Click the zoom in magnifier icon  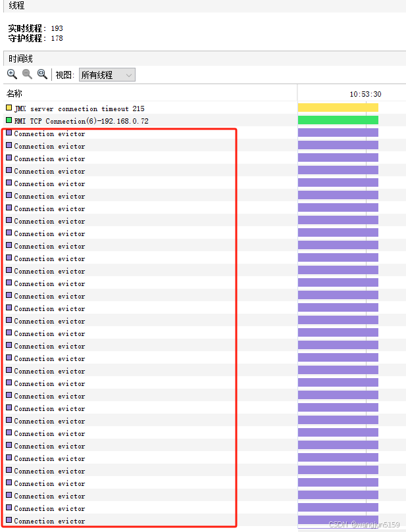pos(13,74)
